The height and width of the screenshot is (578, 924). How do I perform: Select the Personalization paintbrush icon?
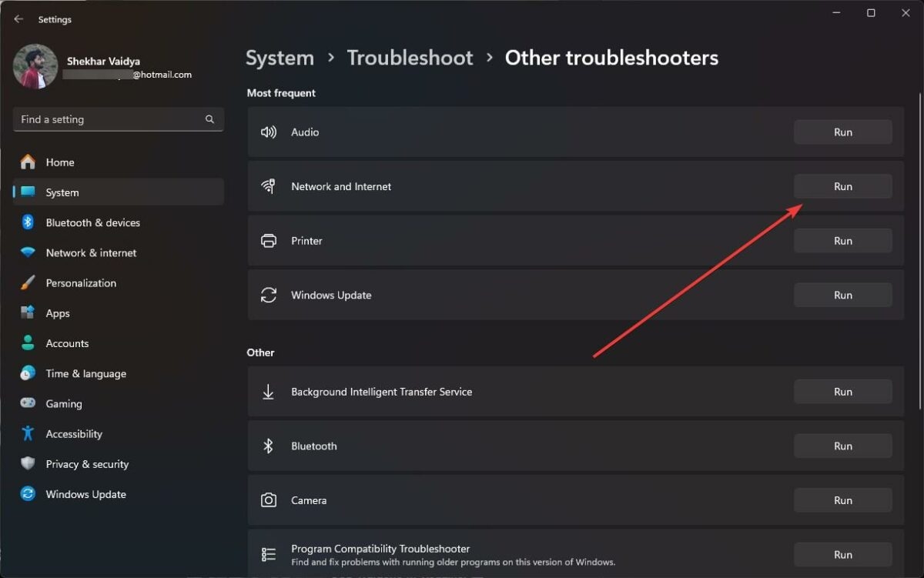click(x=28, y=283)
